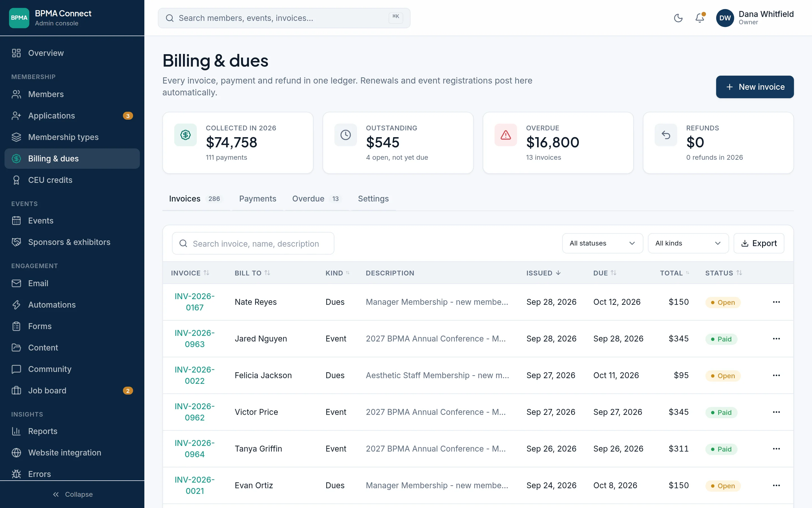This screenshot has width=812, height=508.
Task: Open Community page
Action: [72, 369]
